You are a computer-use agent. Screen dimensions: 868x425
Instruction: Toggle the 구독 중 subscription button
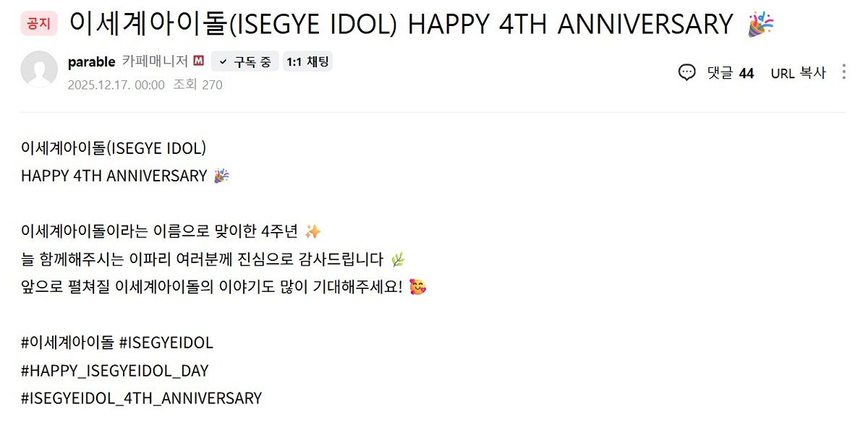pos(244,62)
